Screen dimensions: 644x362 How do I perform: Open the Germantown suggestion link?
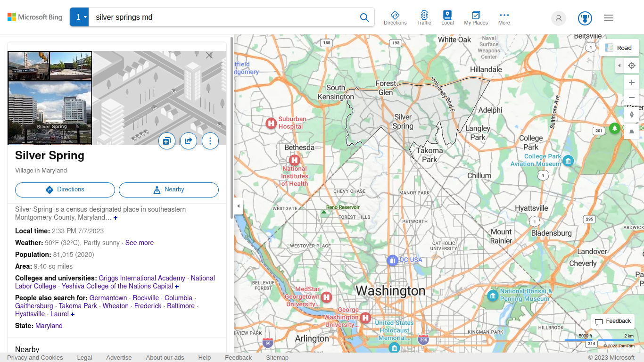tap(108, 298)
